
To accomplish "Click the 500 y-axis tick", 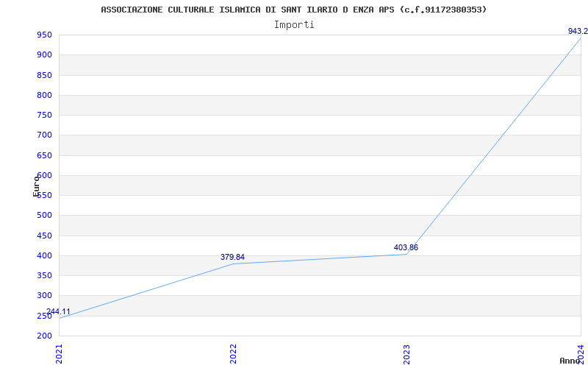I will pyautogui.click(x=44, y=216).
